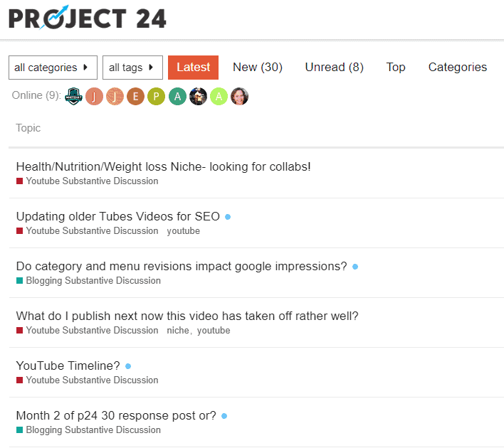This screenshot has width=504, height=448.
Task: Click the olive P user avatar
Action: click(x=156, y=96)
